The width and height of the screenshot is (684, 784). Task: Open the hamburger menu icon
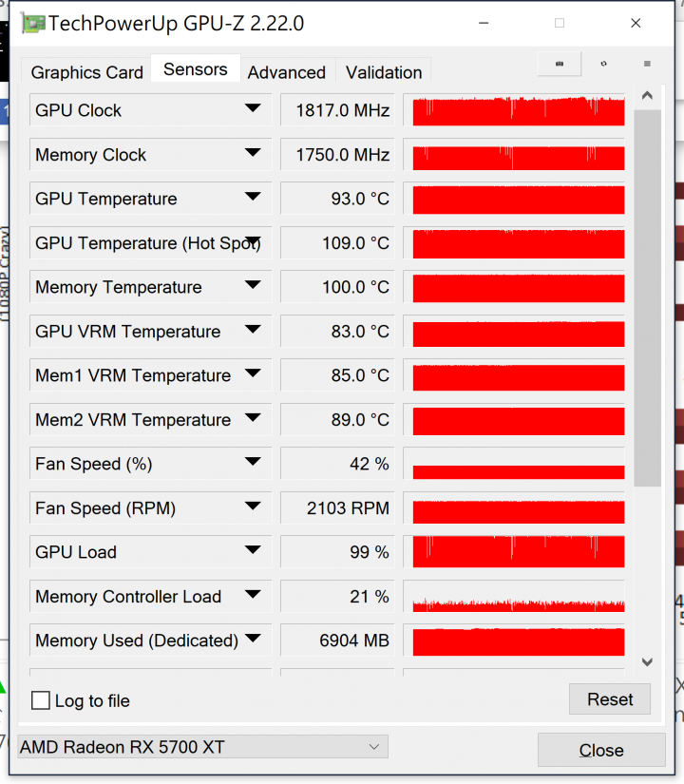point(647,64)
